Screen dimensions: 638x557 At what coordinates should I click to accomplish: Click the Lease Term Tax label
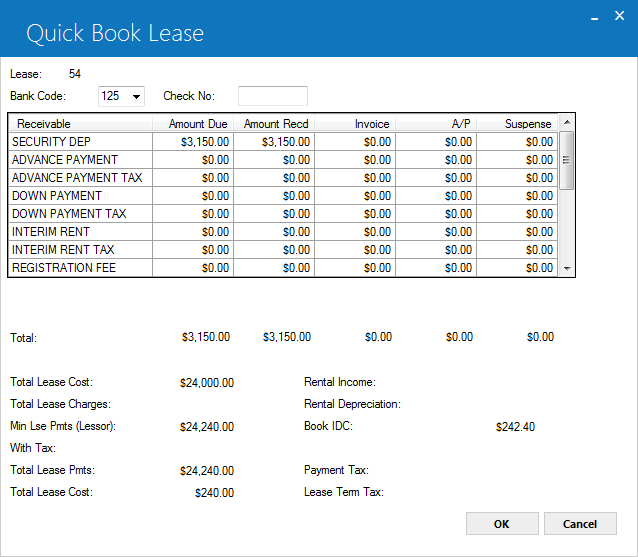click(x=344, y=492)
